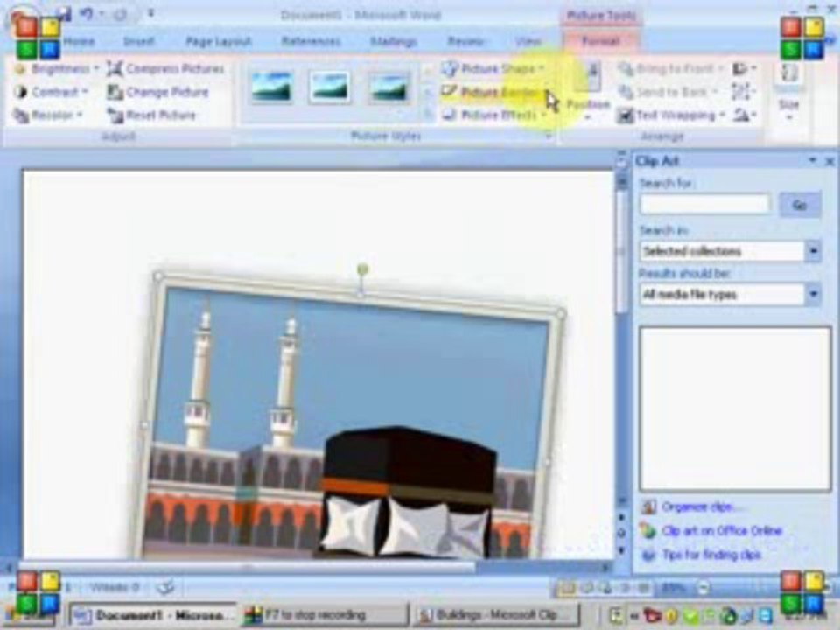This screenshot has width=840, height=630.
Task: Switch to F7 to stop recording taskbar button
Action: [324, 615]
